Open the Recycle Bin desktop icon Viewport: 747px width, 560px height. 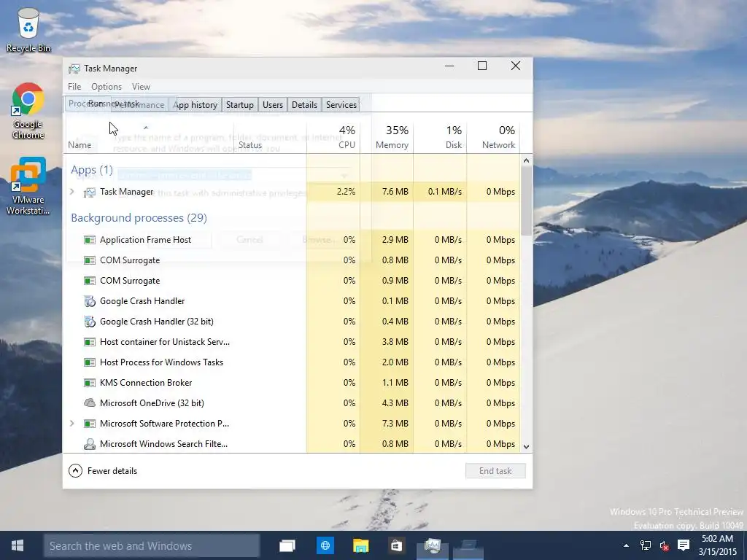click(28, 29)
